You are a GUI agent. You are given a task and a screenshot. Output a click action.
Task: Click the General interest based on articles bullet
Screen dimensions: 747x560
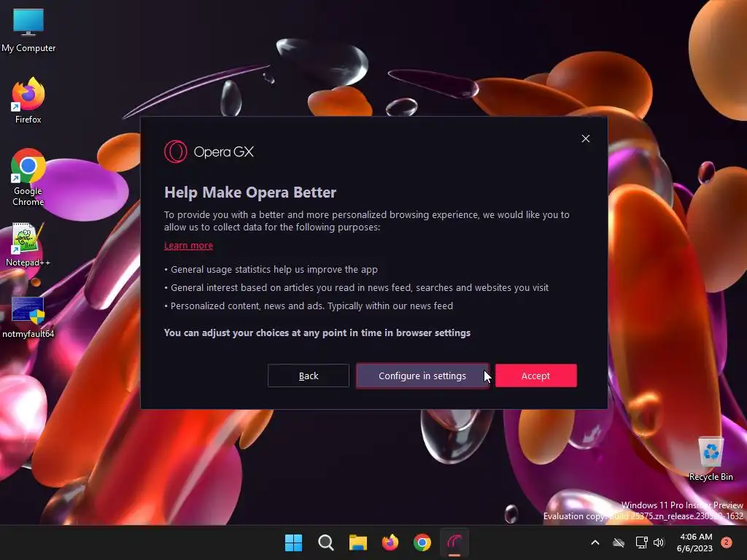pyautogui.click(x=356, y=287)
